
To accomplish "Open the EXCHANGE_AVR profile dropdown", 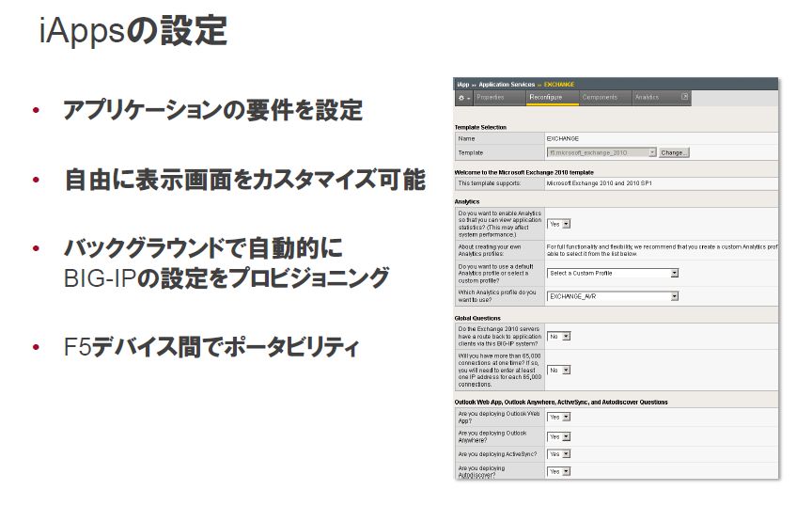I will click(x=613, y=296).
